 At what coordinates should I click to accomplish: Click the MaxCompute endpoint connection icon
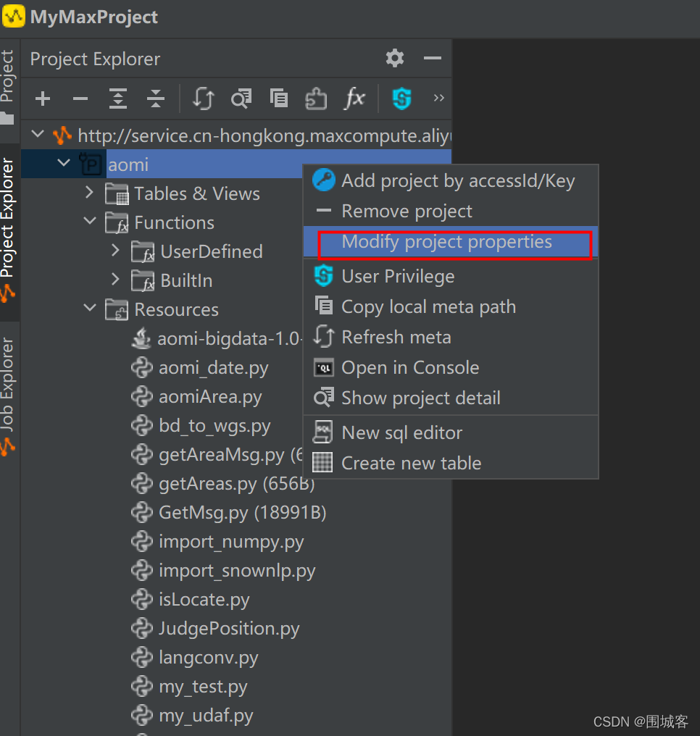click(62, 135)
